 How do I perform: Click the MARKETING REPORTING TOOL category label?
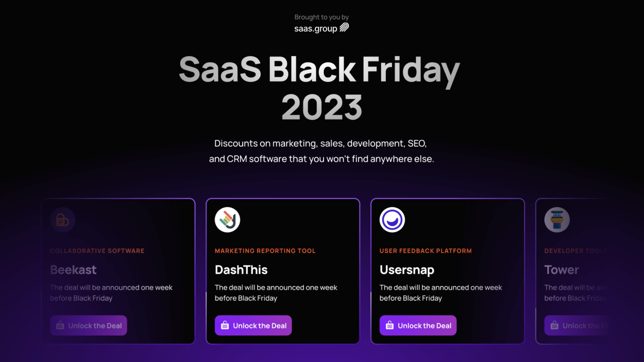point(265,251)
